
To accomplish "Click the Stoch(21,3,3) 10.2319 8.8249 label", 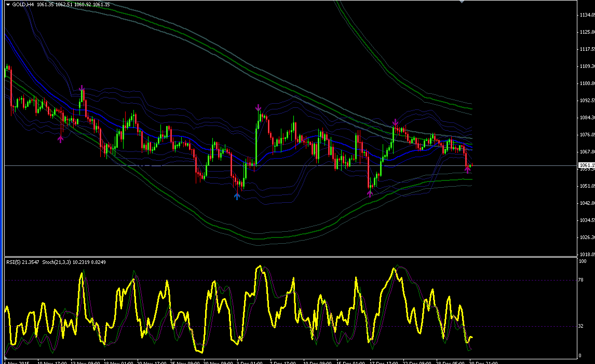I will (74, 262).
